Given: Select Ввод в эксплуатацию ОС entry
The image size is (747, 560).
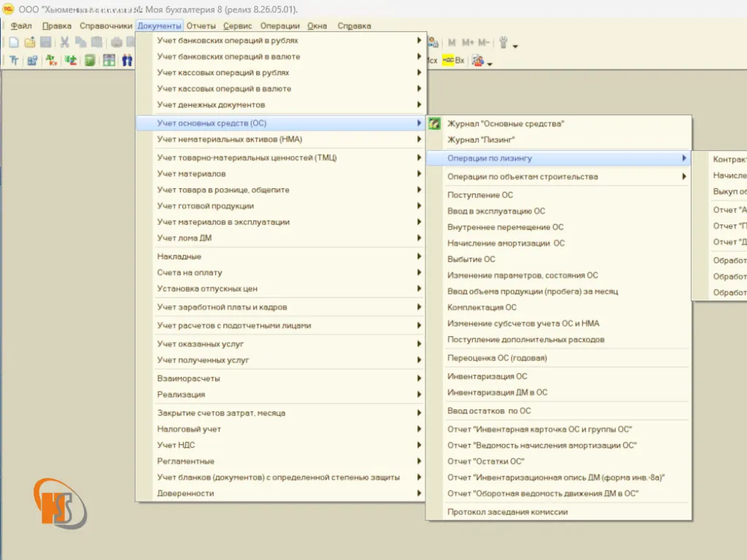Looking at the screenshot, I should pos(558,211).
